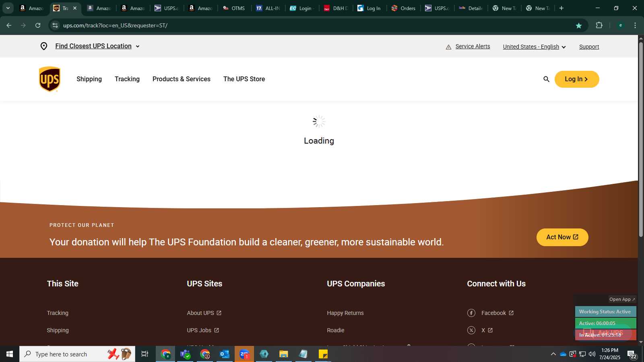644x362 pixels.
Task: Click the Active: 06:00:05 timer bar
Action: click(605, 323)
